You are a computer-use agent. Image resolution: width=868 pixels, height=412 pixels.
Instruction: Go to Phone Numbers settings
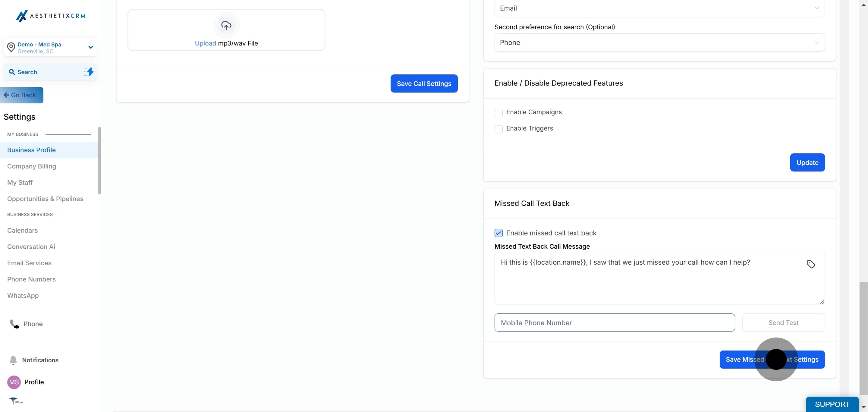(31, 279)
